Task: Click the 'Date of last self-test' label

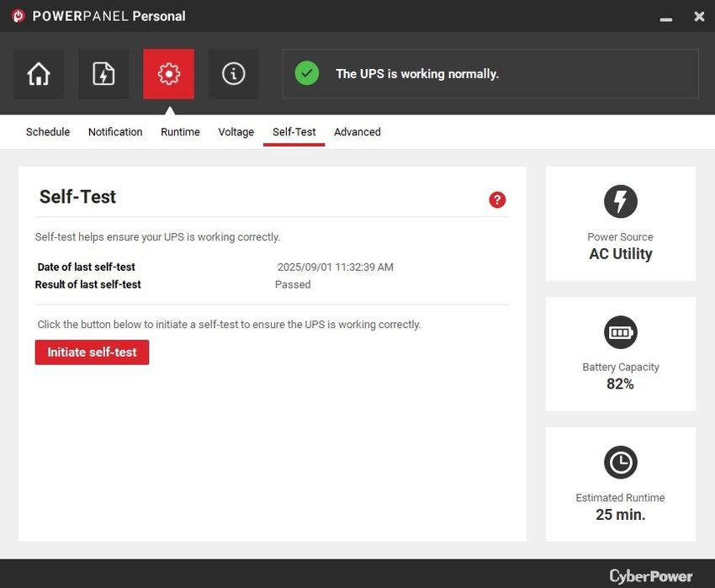Action: [86, 267]
